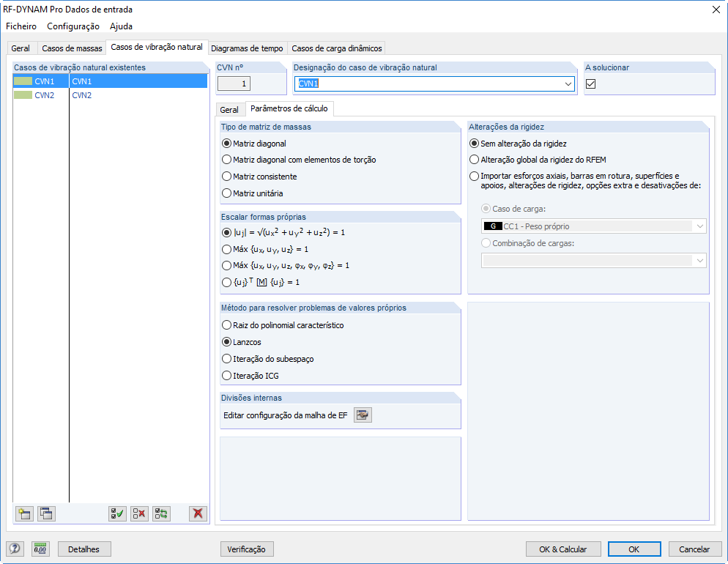Open the Combinação de cargas dropdown
This screenshot has width=728, height=564.
click(594, 261)
